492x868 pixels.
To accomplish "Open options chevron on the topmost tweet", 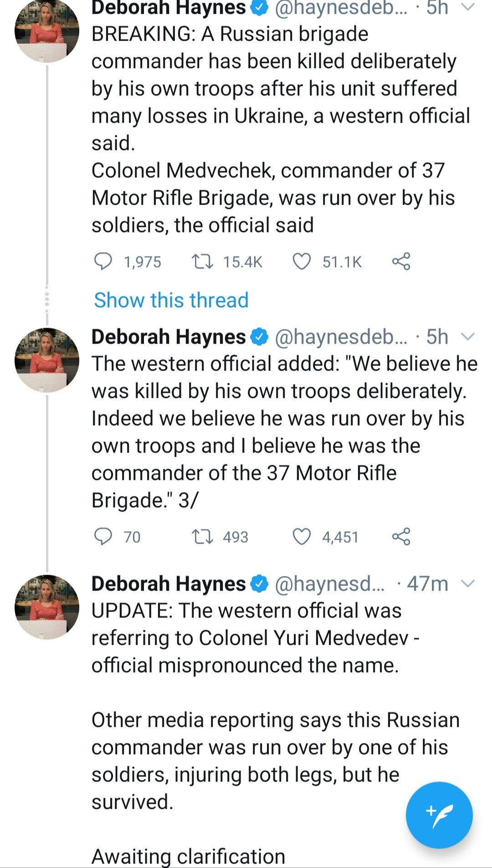I will 468,7.
